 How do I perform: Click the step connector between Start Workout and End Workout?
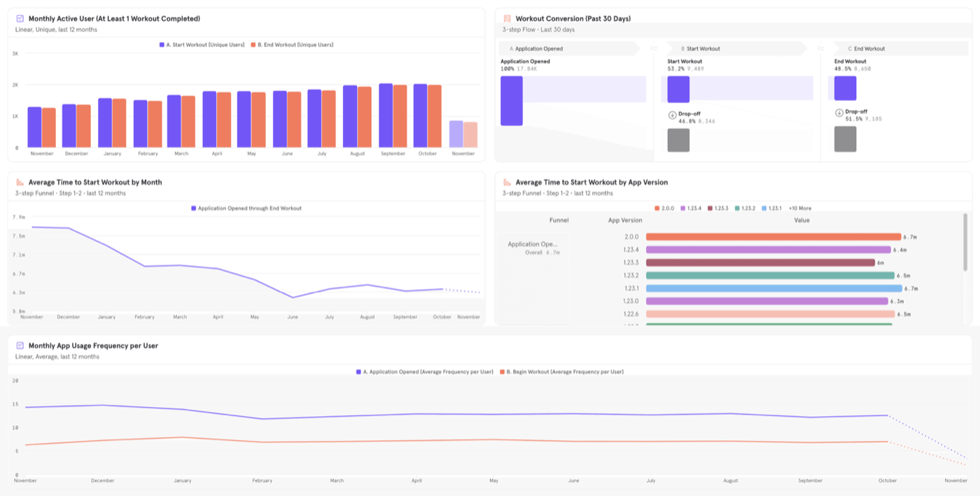(x=820, y=48)
